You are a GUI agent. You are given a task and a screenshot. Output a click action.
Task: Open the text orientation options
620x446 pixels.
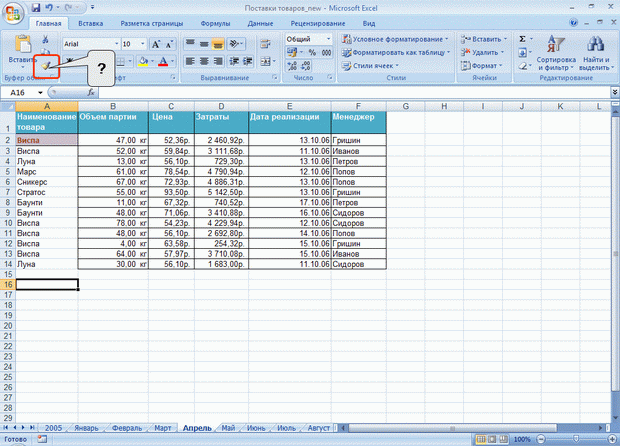tap(236, 43)
